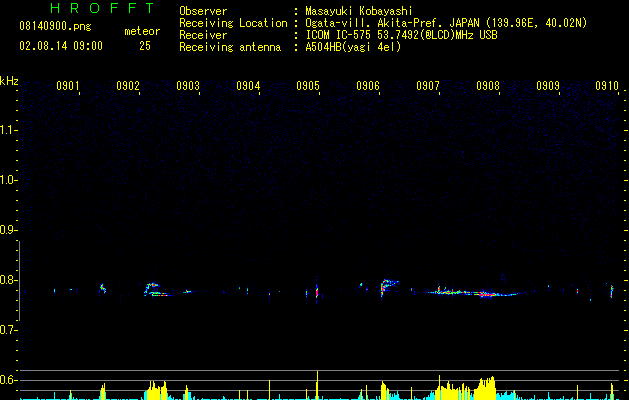Click the 0908 time marker
The width and height of the screenshot is (629, 400).
(x=488, y=86)
